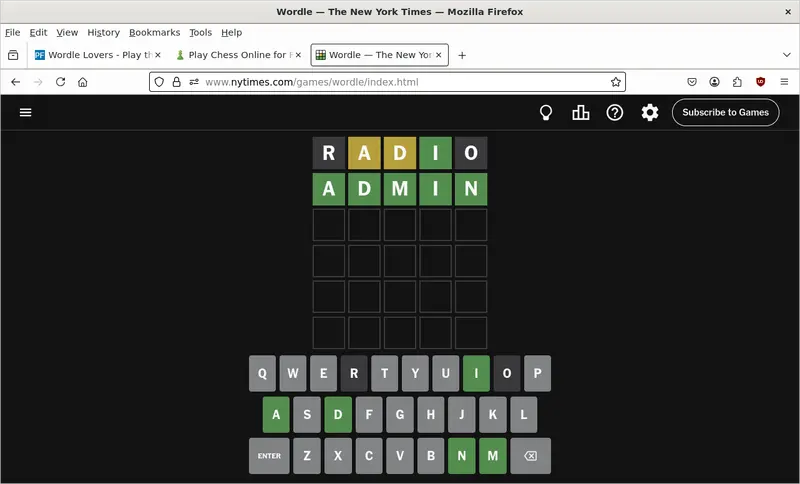Open site permissions icon in the address bar

(194, 82)
